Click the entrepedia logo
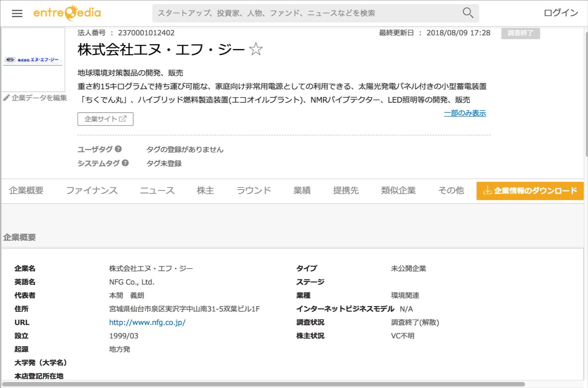Screen dimensions: 588x388 [67, 13]
